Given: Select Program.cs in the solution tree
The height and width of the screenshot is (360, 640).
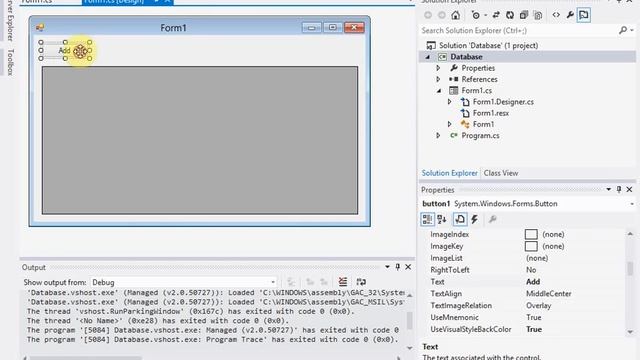Looking at the screenshot, I should pyautogui.click(x=480, y=136).
